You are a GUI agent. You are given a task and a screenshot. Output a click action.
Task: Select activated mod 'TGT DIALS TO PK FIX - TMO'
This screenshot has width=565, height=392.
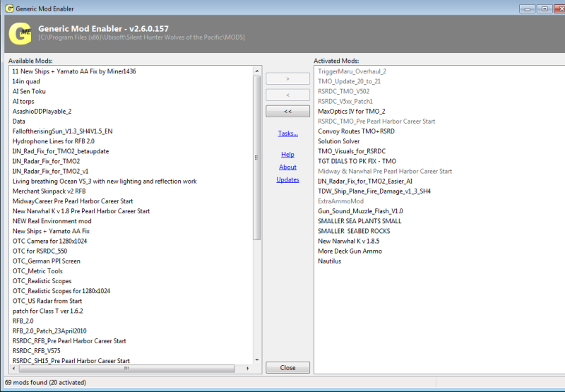click(x=357, y=162)
